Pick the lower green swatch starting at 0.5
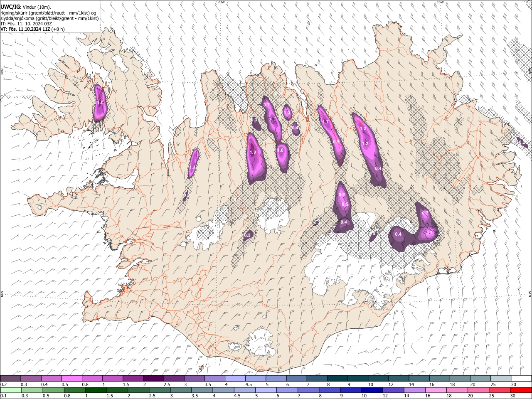Viewport: 532px width, 399px height. (53, 390)
